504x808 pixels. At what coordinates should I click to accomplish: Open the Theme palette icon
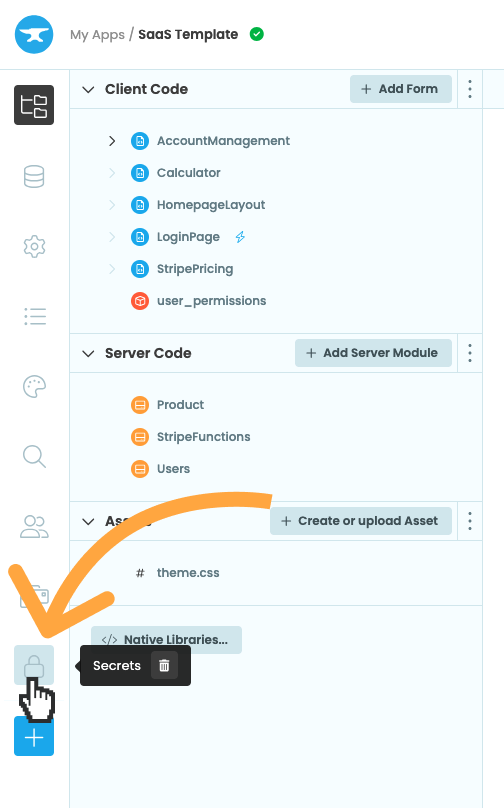34,386
